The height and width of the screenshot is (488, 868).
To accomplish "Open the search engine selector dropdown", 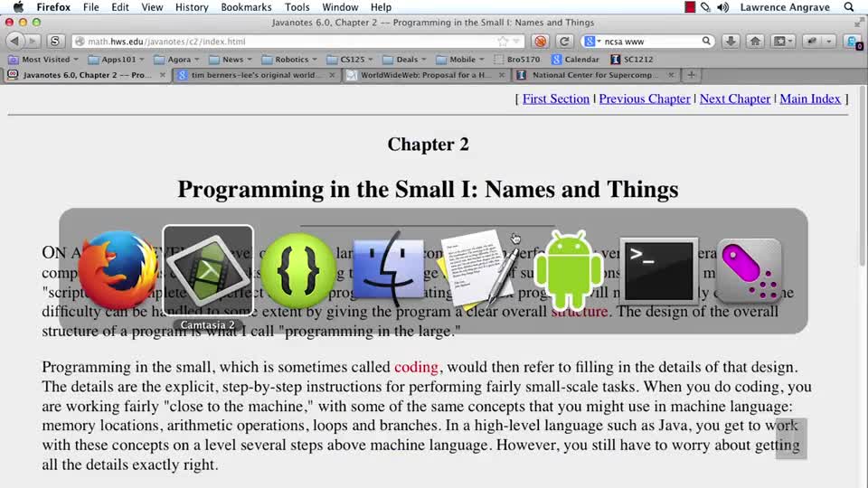I will click(x=593, y=41).
